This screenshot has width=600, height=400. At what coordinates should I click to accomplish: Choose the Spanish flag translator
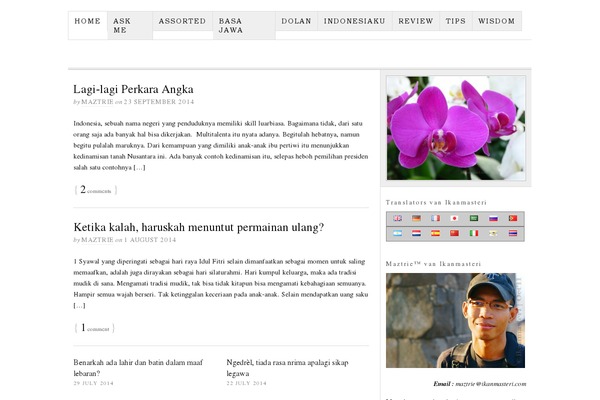[x=435, y=233]
